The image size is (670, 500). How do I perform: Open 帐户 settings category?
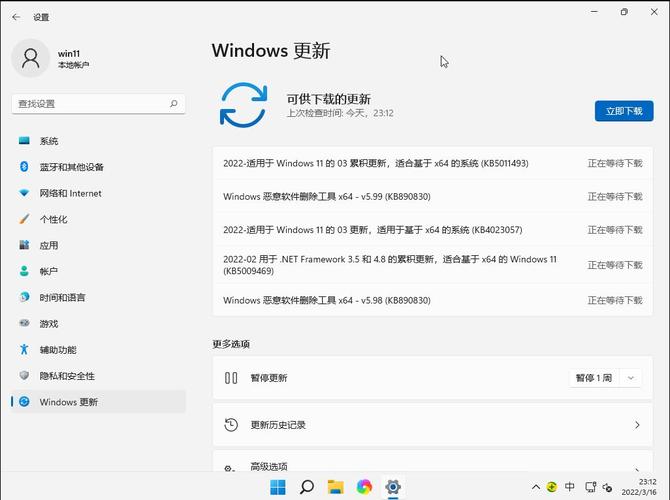pyautogui.click(x=98, y=271)
